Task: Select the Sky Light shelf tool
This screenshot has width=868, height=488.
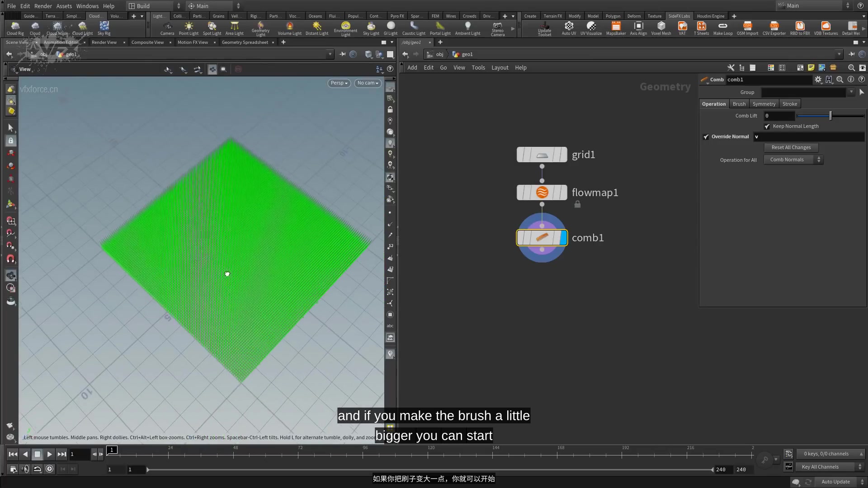Action: [371, 28]
